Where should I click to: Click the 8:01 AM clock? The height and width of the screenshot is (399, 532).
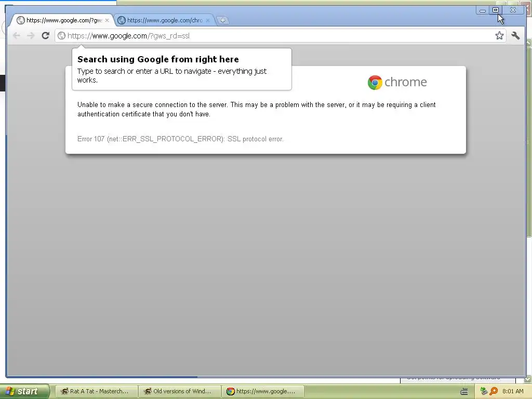pos(513,391)
